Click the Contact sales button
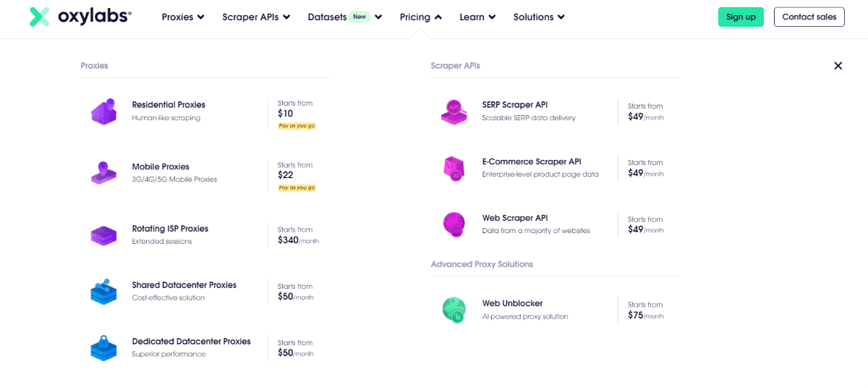The width and height of the screenshot is (868, 388). pos(809,17)
